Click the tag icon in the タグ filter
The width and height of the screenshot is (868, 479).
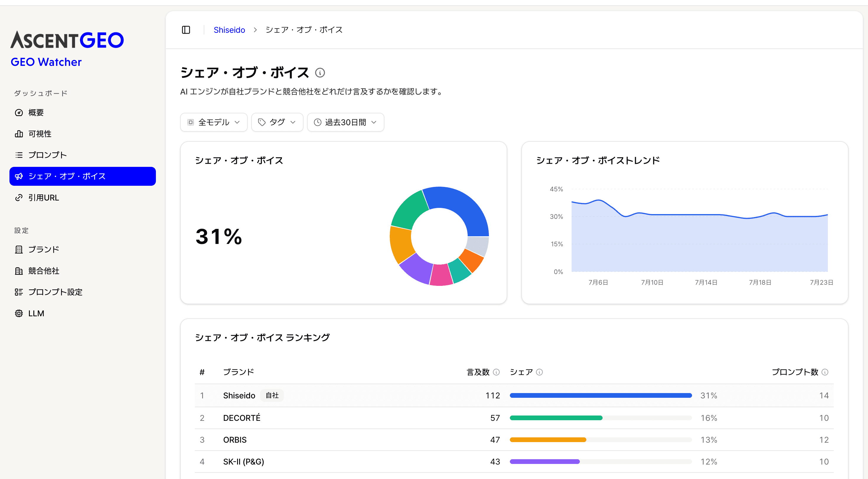(262, 122)
